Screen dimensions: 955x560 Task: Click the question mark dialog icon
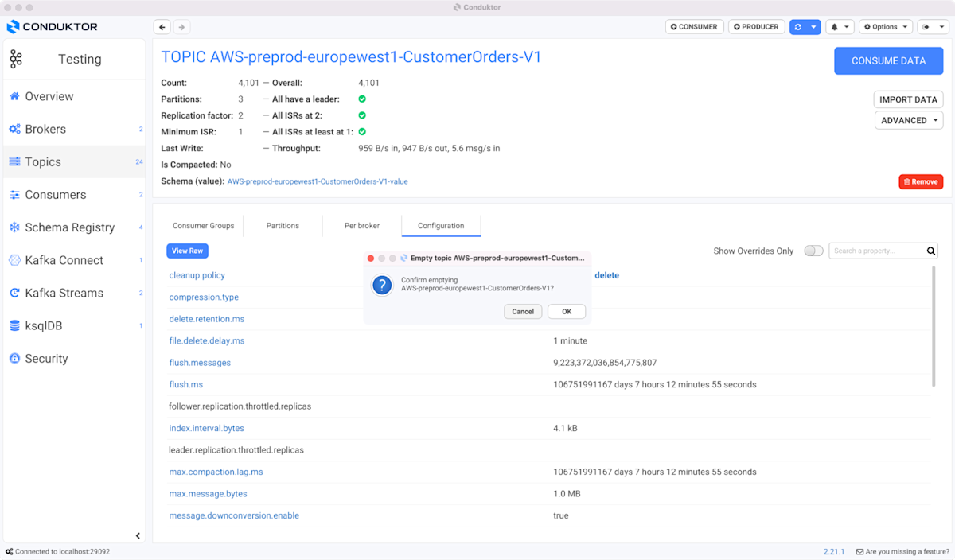(x=382, y=286)
